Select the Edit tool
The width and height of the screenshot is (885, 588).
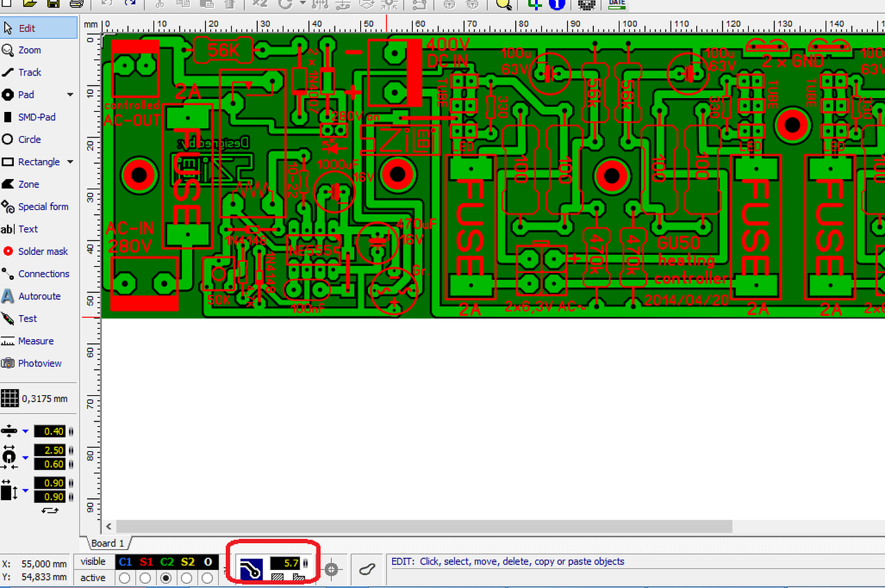39,28
